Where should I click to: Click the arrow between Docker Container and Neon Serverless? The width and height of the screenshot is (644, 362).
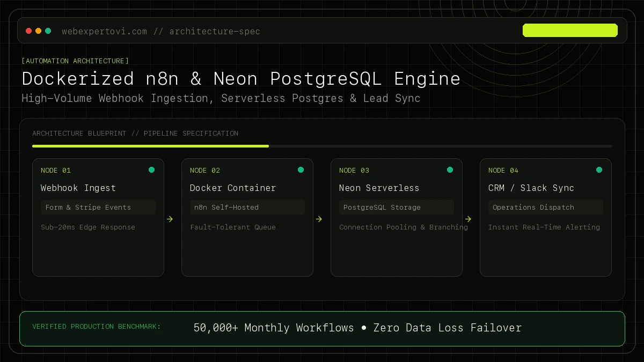pos(319,219)
